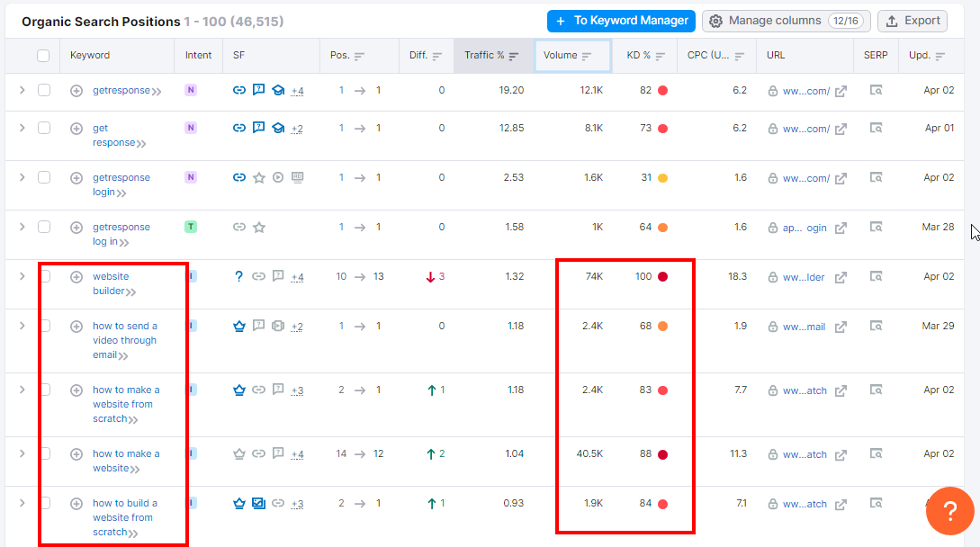
Task: Click the orange help question mark button
Action: [x=949, y=511]
